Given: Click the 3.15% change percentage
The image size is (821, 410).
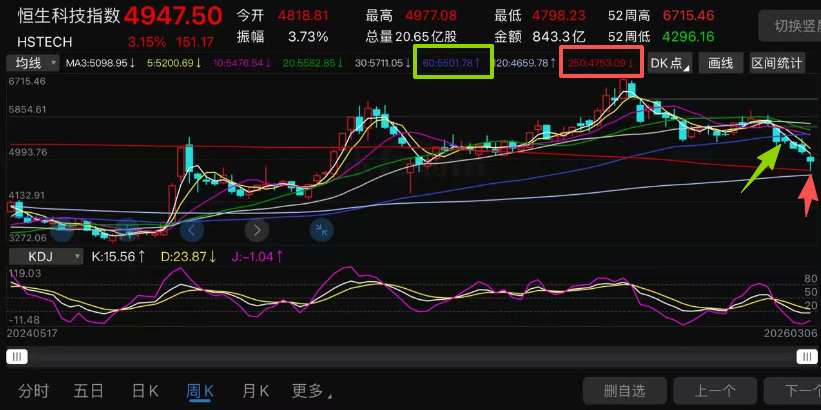Looking at the screenshot, I should coord(147,41).
